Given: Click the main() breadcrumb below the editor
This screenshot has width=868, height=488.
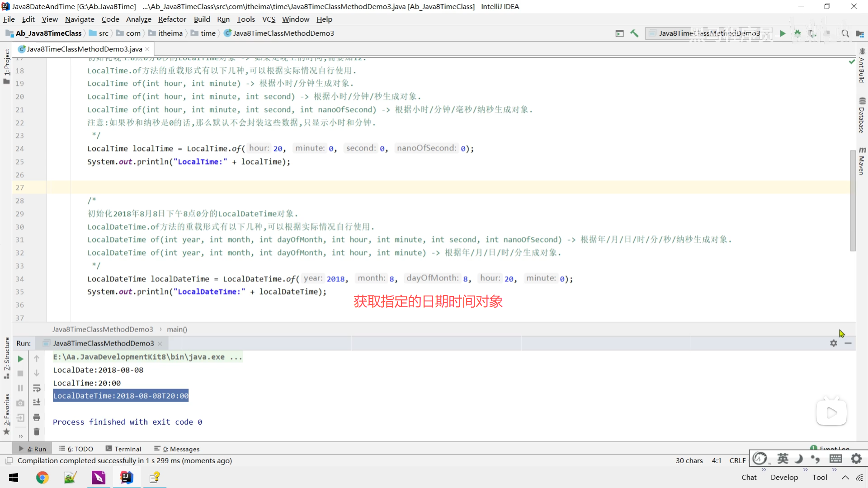Looking at the screenshot, I should point(177,329).
